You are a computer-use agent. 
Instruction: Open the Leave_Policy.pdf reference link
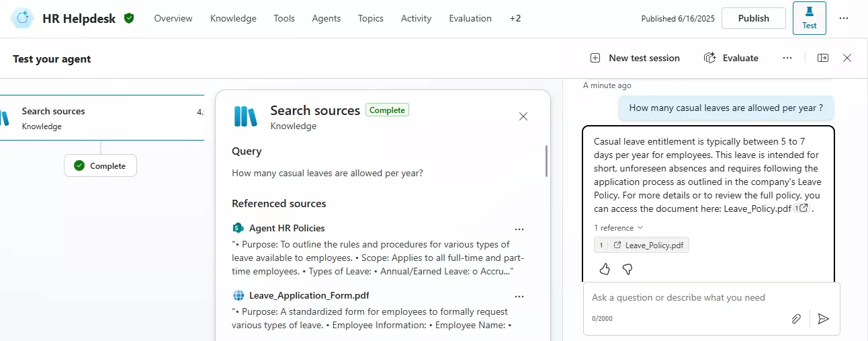pos(648,245)
